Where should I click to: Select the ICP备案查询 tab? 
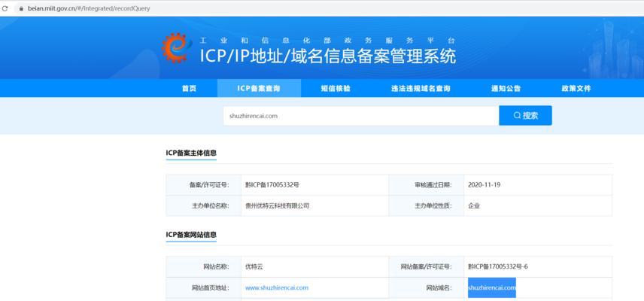[259, 88]
